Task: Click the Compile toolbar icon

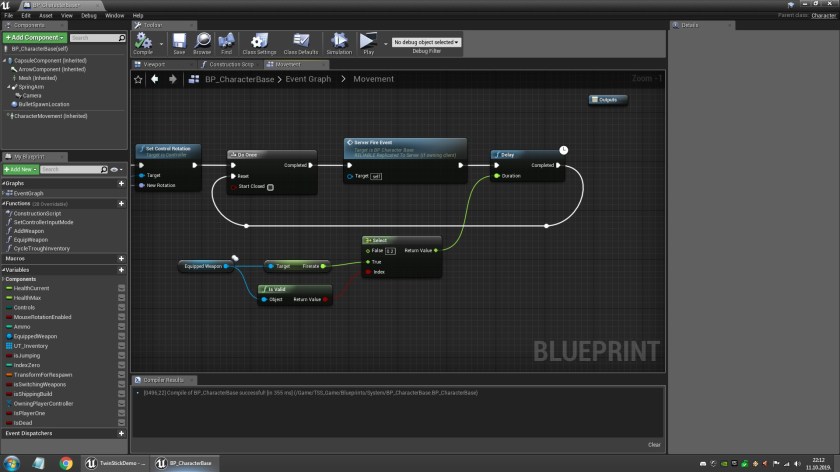Action: point(143,43)
